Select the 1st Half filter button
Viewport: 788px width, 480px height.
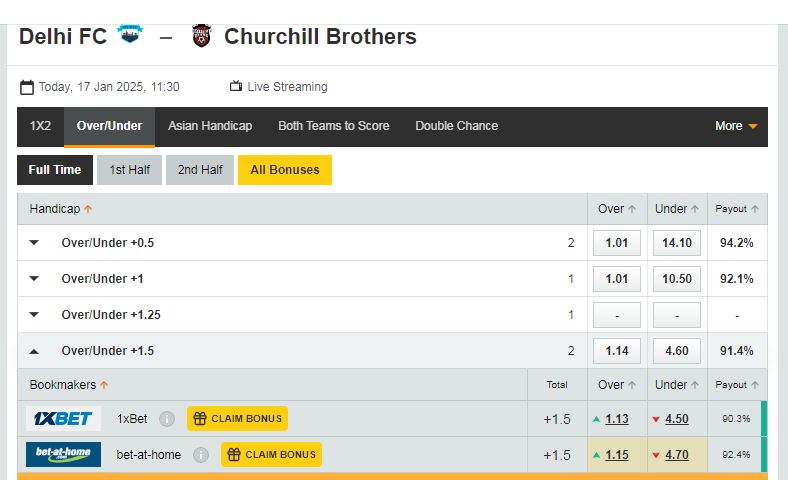130,170
